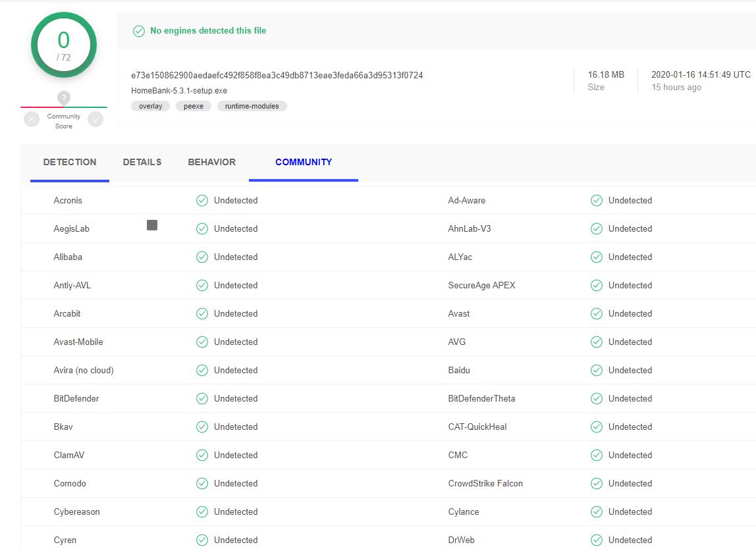Click the Avira (no cloud) engine name

pos(84,370)
